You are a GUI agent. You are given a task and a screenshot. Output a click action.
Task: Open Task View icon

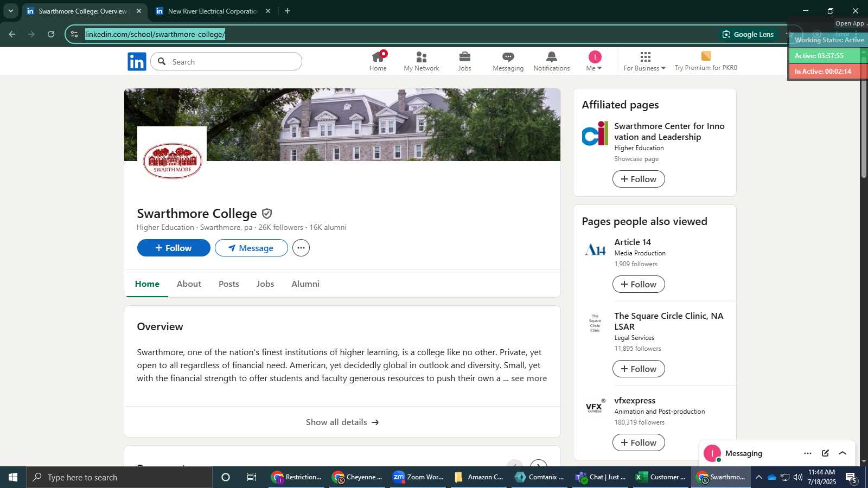(x=252, y=477)
